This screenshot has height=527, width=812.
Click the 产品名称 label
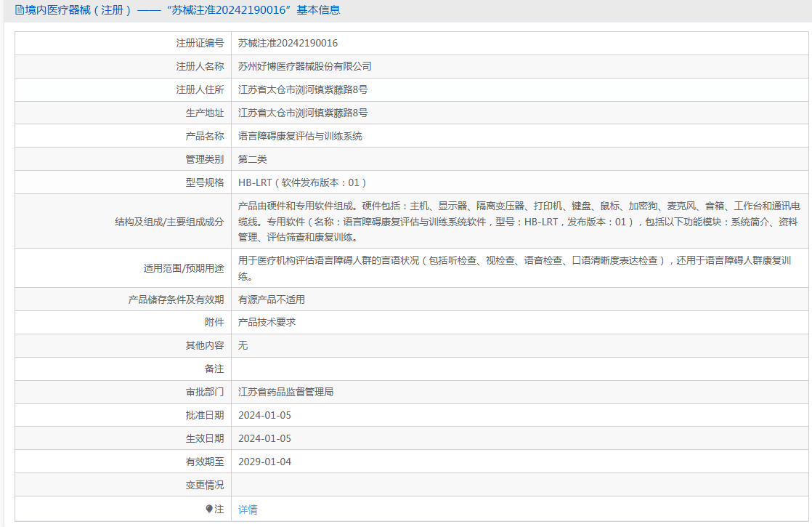(205, 136)
